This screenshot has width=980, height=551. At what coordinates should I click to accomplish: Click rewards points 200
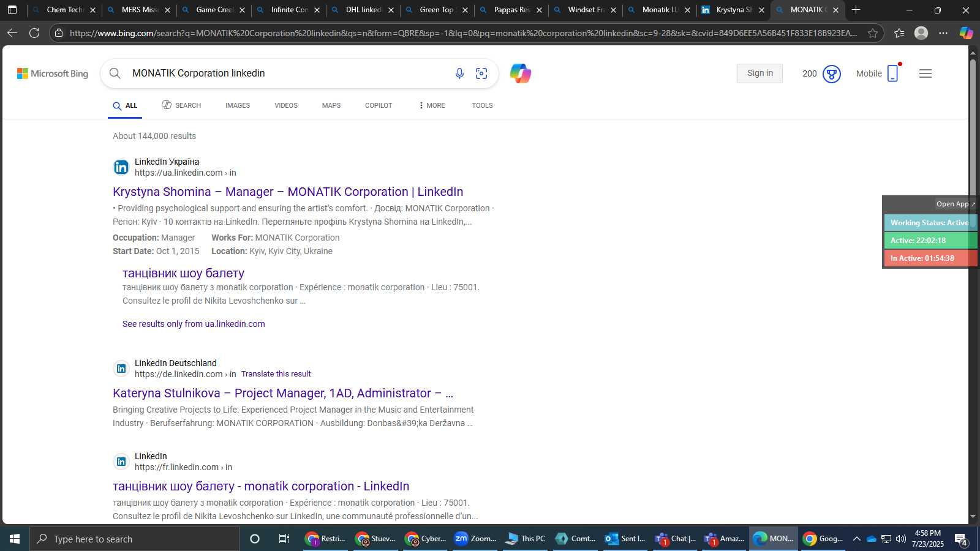(809, 74)
